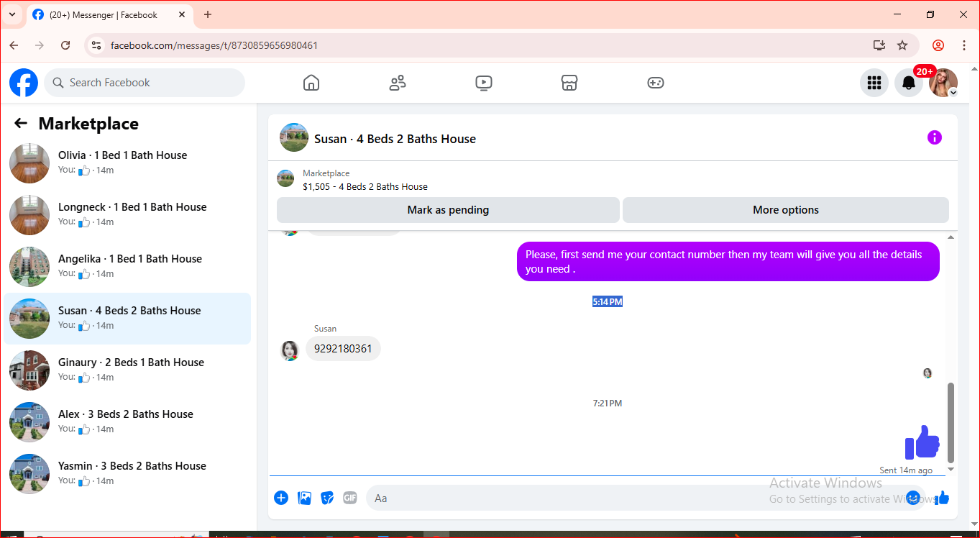Open the emoji picker in message box

(913, 498)
